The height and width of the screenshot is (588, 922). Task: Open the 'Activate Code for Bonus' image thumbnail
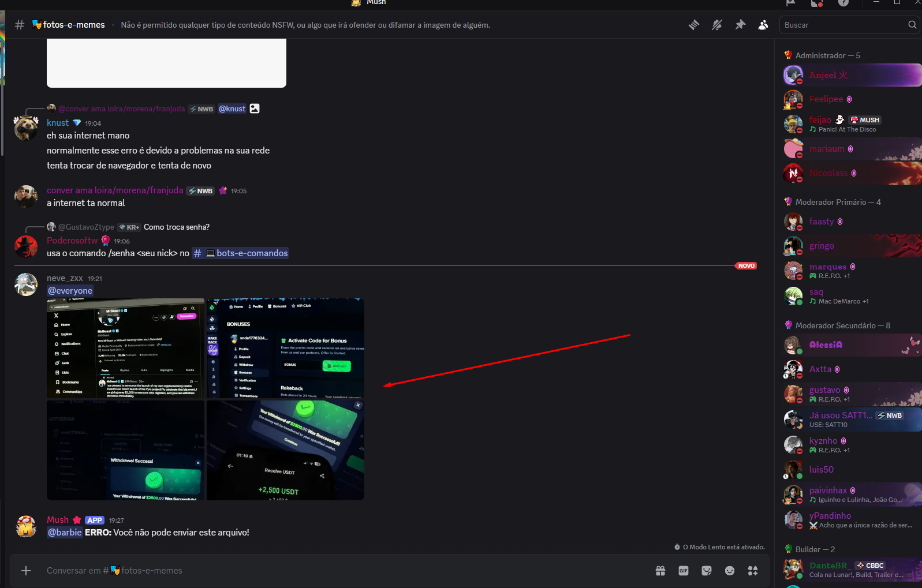[x=285, y=348]
